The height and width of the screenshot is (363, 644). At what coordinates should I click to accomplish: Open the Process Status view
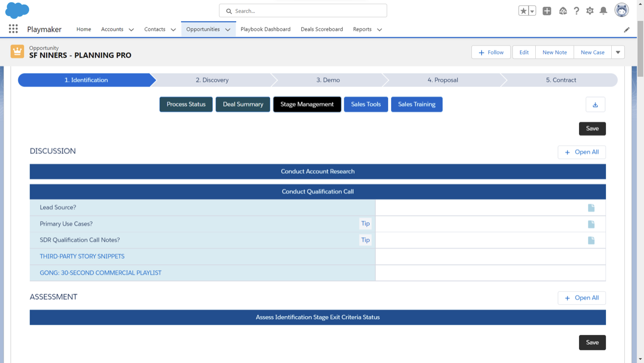pos(186,105)
